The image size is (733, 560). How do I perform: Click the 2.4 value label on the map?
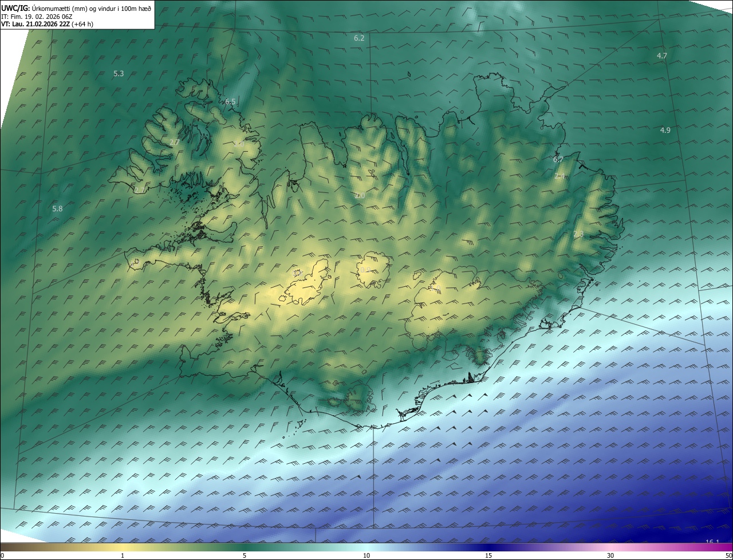[560, 176]
